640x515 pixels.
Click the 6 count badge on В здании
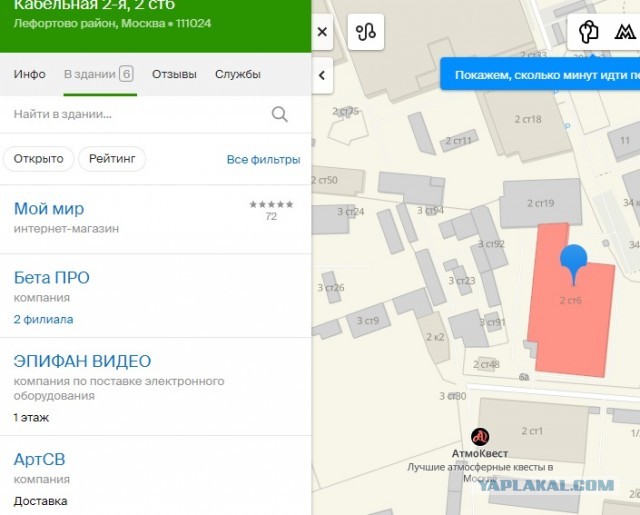(127, 74)
